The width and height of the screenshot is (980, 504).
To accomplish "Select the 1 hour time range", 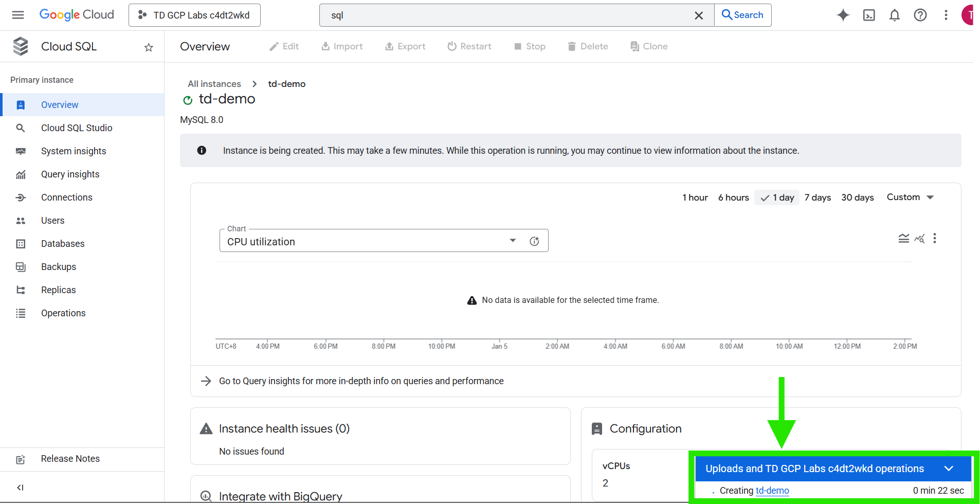I will click(695, 197).
